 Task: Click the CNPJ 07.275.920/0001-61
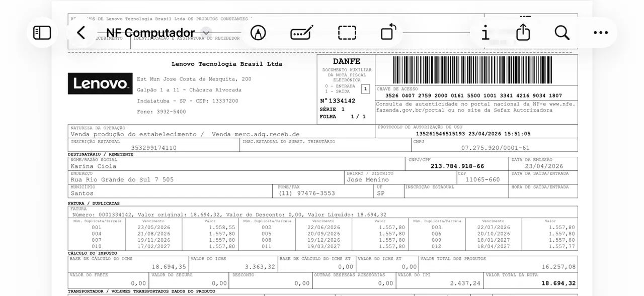tap(496, 148)
